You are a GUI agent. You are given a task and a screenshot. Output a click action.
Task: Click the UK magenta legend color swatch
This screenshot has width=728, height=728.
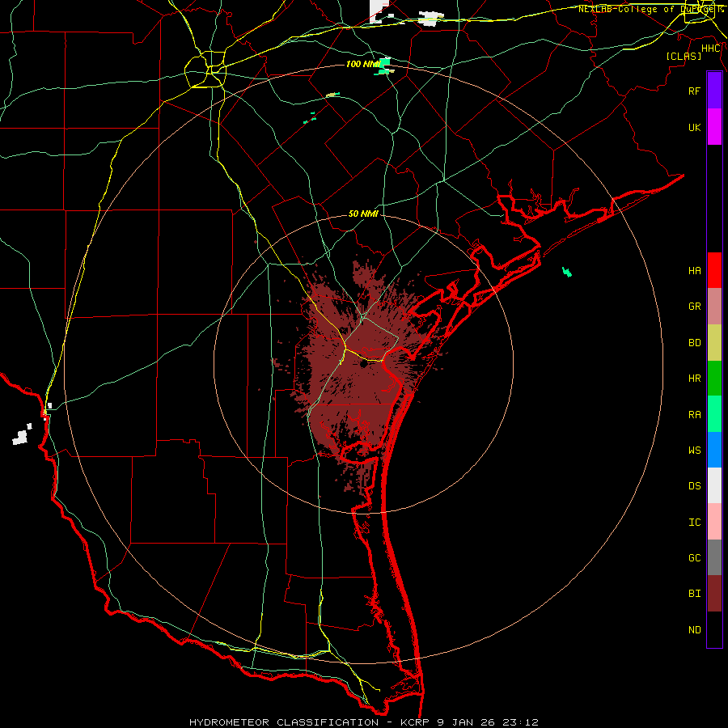(x=714, y=127)
